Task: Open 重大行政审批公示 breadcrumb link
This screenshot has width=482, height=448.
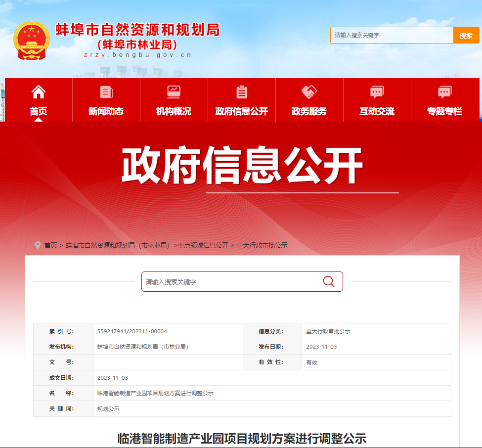Action: (262, 245)
